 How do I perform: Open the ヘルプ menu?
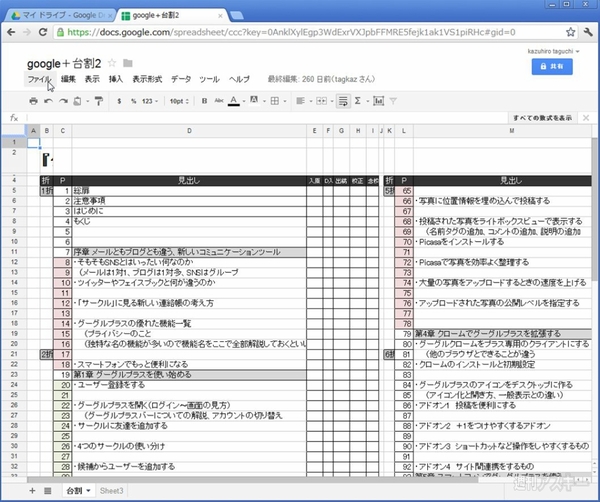[x=239, y=79]
